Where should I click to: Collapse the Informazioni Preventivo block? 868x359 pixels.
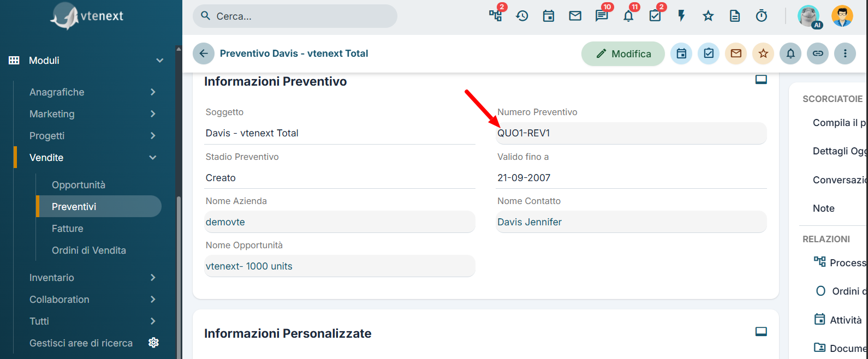point(761,80)
